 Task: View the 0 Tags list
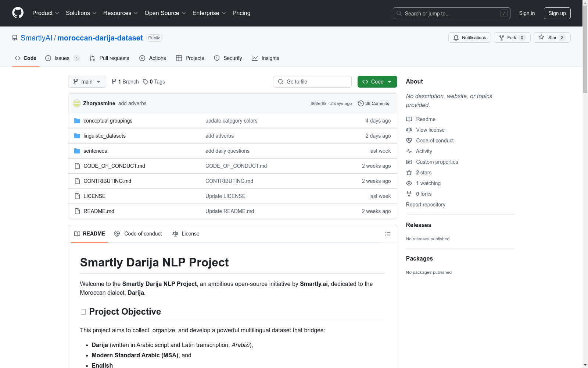(154, 82)
